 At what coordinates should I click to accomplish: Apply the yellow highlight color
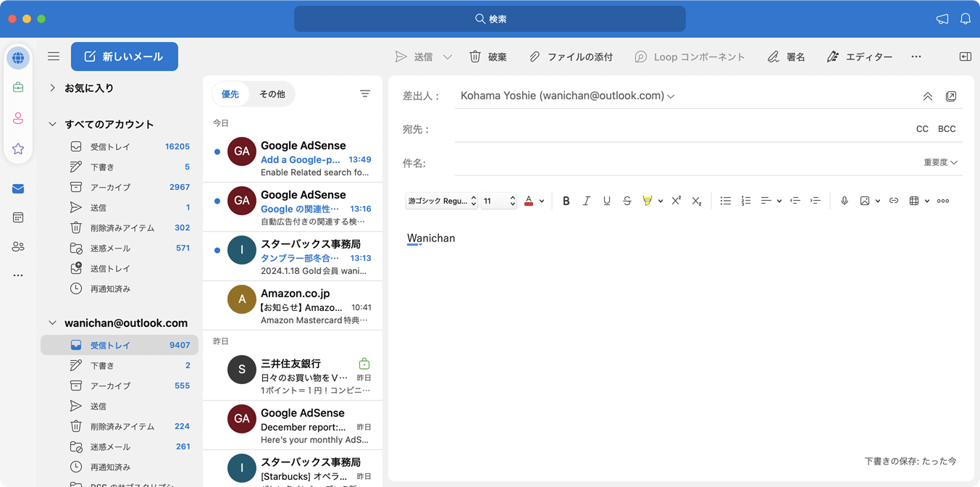tap(648, 201)
